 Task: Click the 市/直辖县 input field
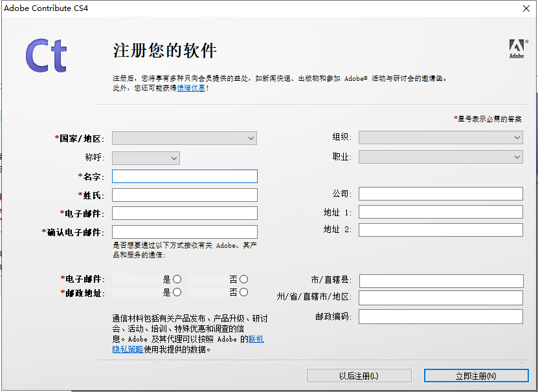pyautogui.click(x=442, y=281)
